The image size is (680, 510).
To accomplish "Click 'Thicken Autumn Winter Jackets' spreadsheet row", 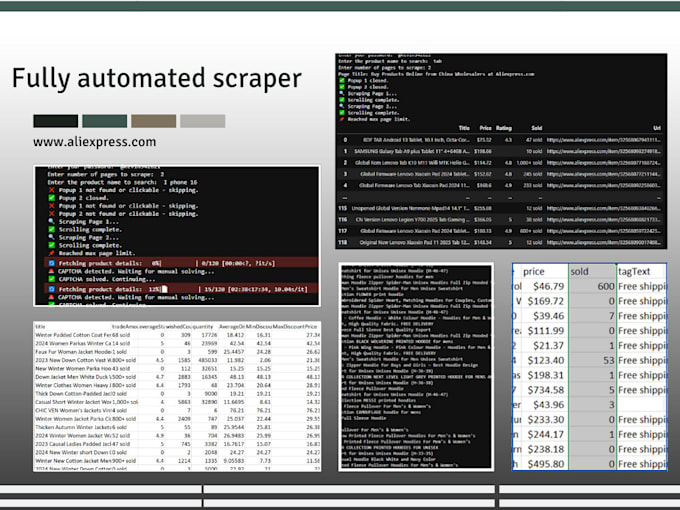I will [x=177, y=427].
